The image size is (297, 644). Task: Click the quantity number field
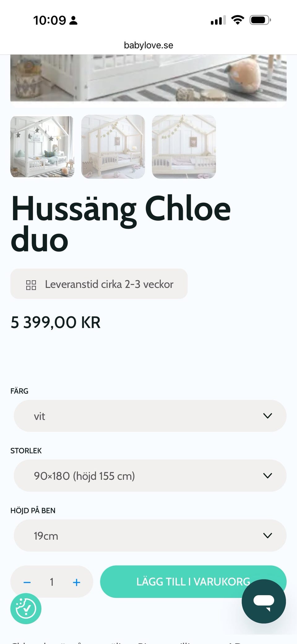coord(52,582)
